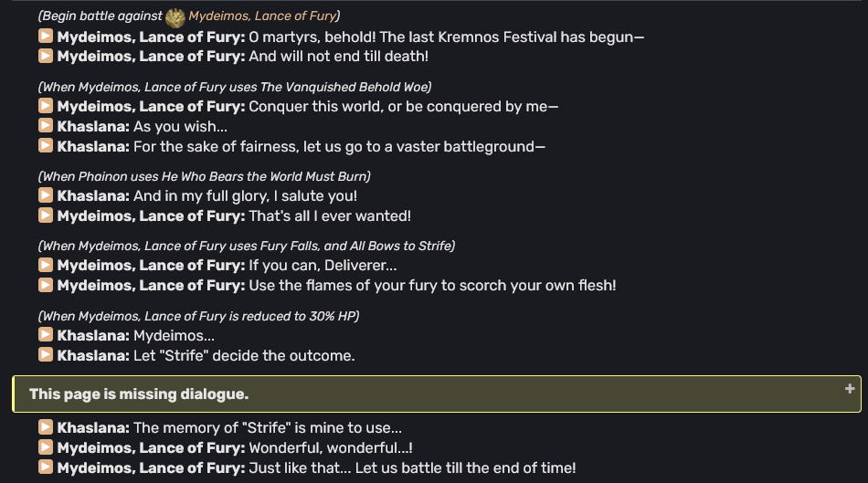
Task: Play "Just like that... Let us battle" audio
Action: pyautogui.click(x=46, y=467)
